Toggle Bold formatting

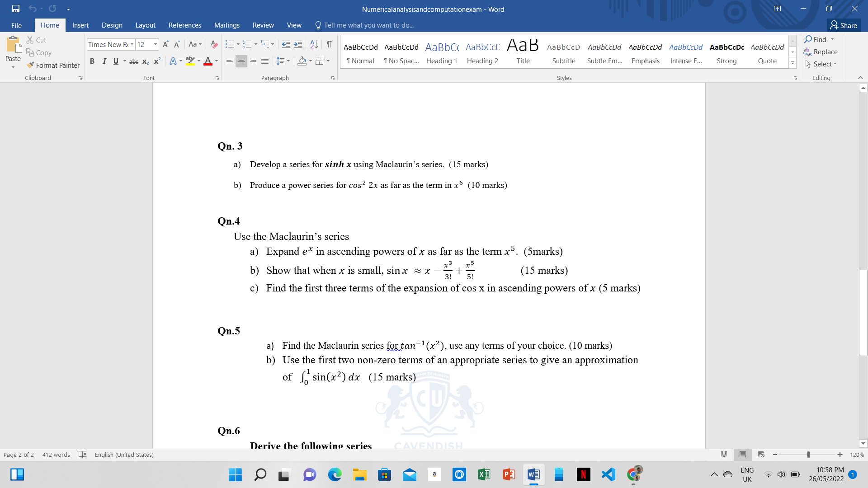(x=92, y=61)
